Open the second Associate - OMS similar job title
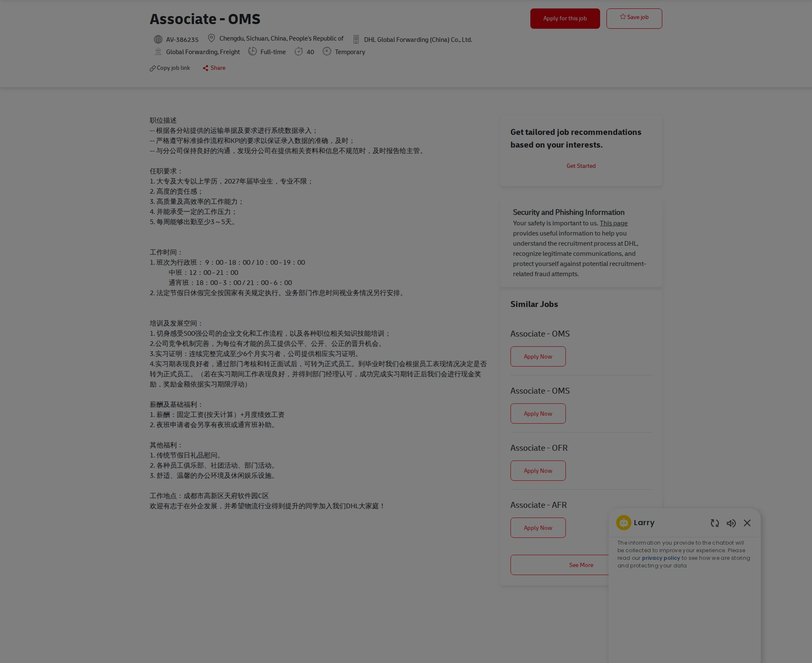The height and width of the screenshot is (663, 812). point(540,391)
